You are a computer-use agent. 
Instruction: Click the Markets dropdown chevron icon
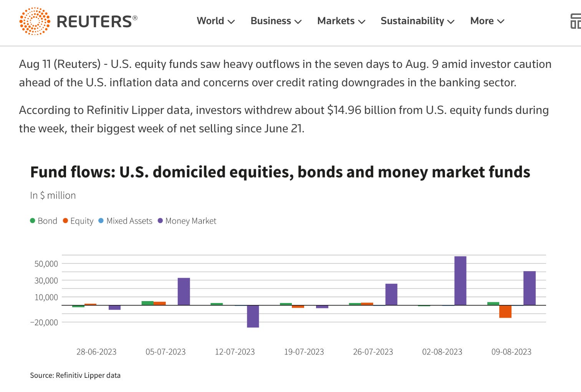(x=361, y=22)
